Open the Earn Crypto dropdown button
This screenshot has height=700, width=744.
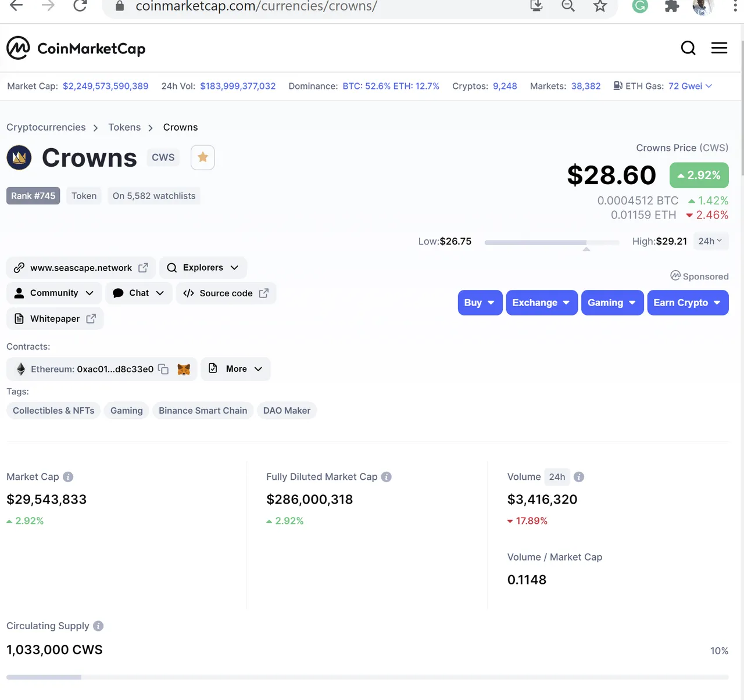(x=688, y=303)
